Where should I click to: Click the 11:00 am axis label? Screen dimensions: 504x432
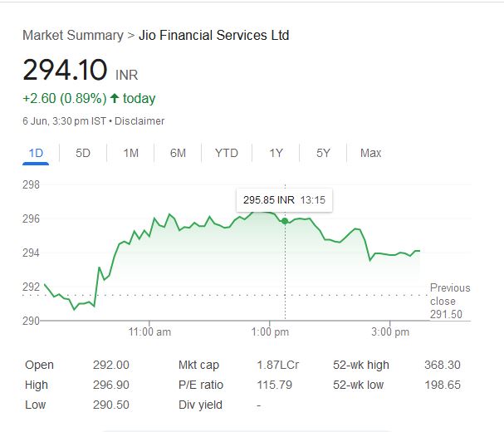click(x=150, y=332)
